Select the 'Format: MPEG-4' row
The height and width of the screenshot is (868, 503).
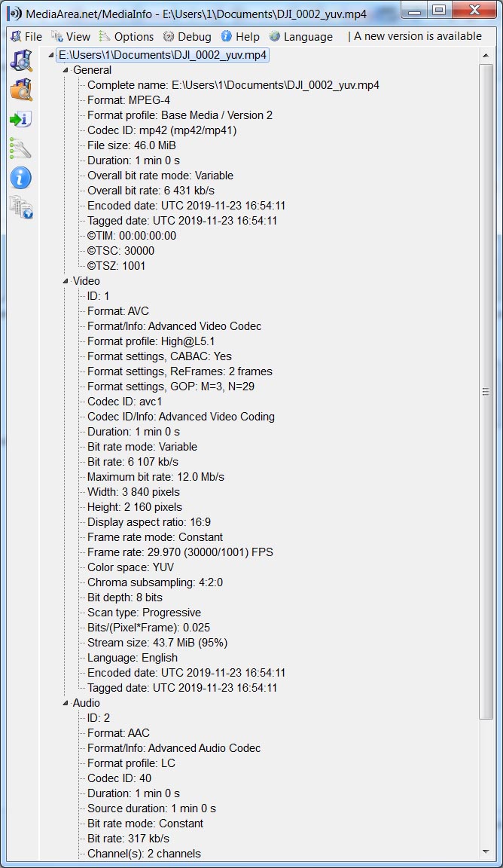pos(128,100)
